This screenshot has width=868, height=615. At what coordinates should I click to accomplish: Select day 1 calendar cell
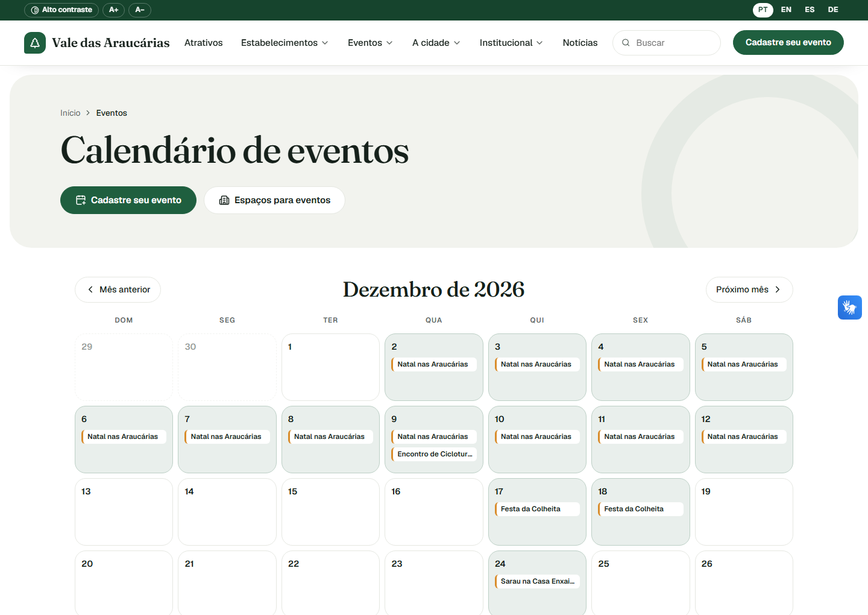pyautogui.click(x=330, y=367)
